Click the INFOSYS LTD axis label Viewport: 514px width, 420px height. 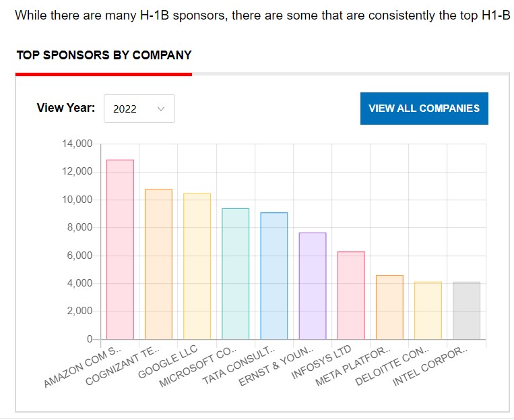321,362
